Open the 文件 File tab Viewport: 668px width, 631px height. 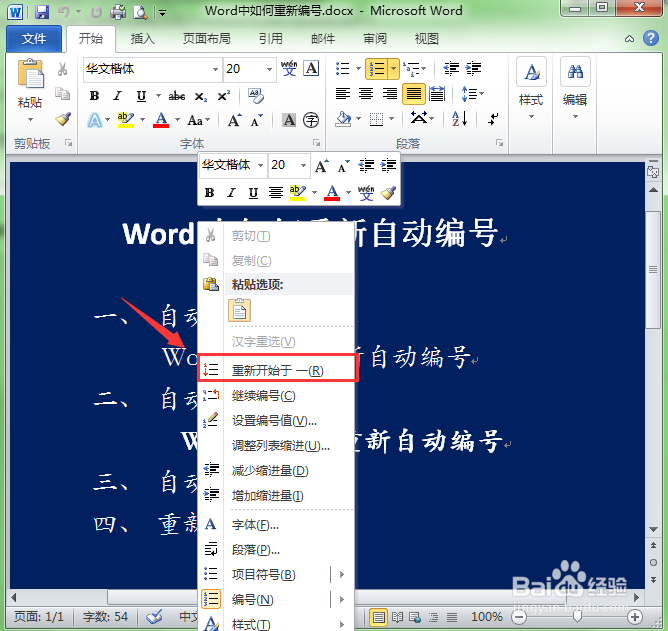click(34, 39)
